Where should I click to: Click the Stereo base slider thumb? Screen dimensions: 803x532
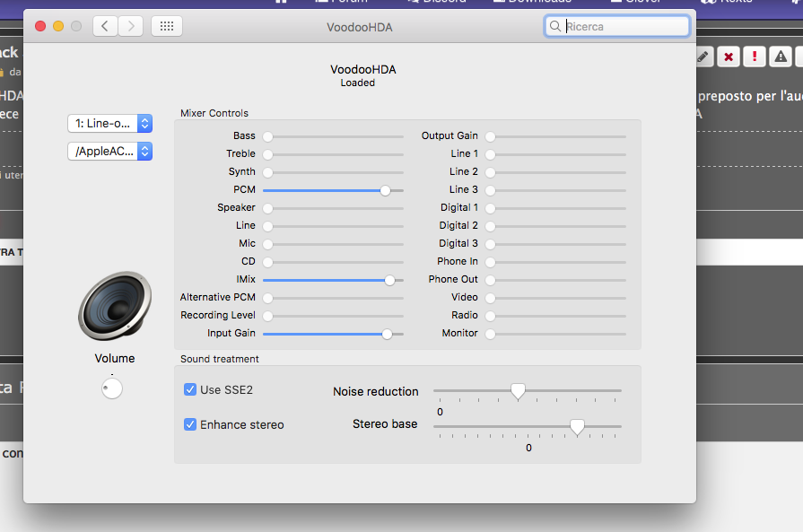(x=577, y=427)
